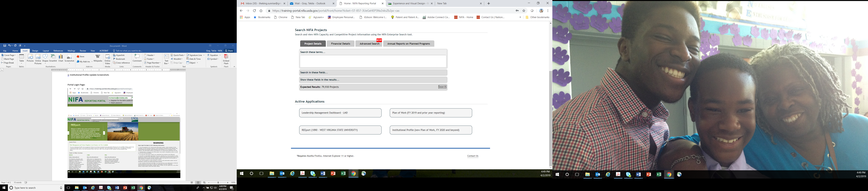
Task: Reload the NIFA portal page
Action: (x=254, y=11)
